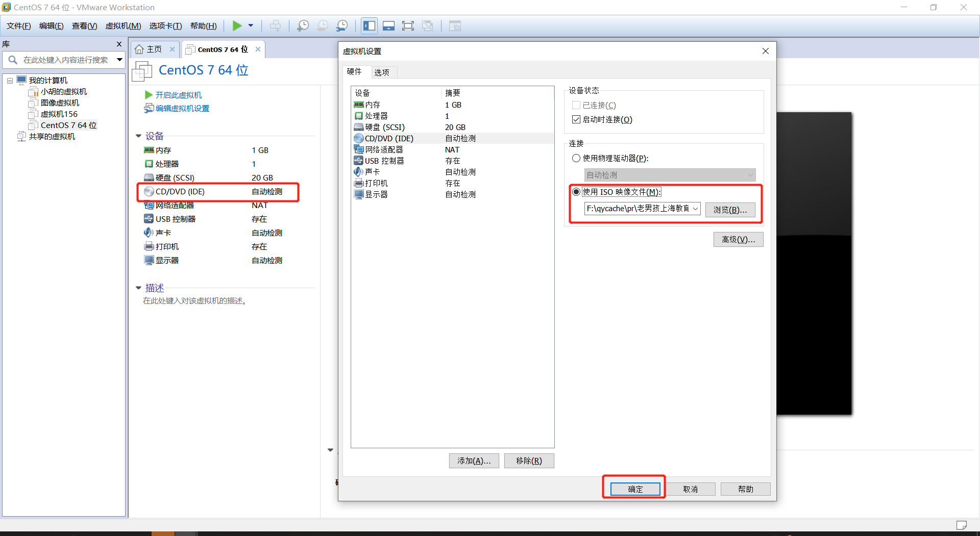
Task: Click the 内存 memory icon in dialog list
Action: click(359, 105)
